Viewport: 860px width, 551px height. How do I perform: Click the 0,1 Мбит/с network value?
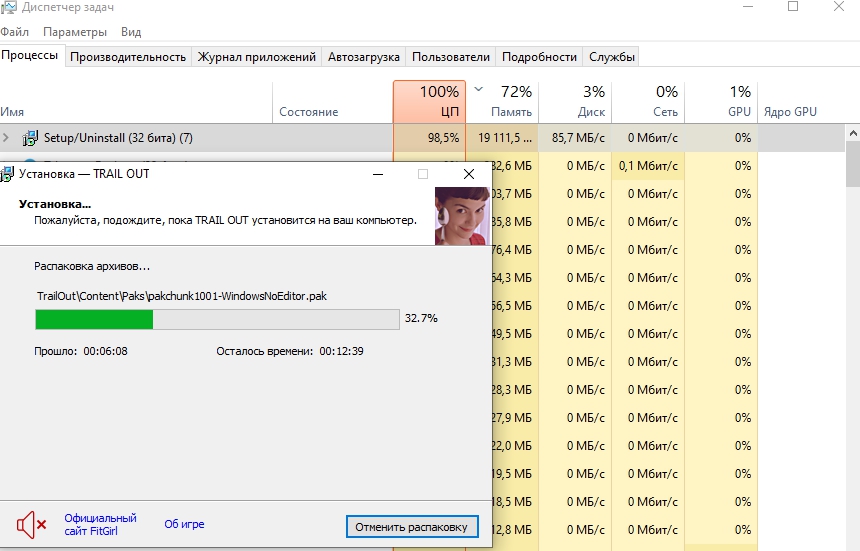[648, 166]
